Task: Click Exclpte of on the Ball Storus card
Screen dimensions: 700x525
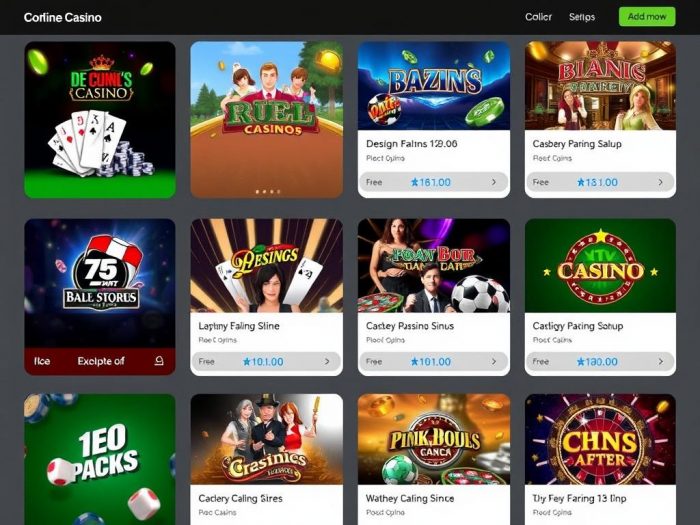Action: (x=101, y=361)
